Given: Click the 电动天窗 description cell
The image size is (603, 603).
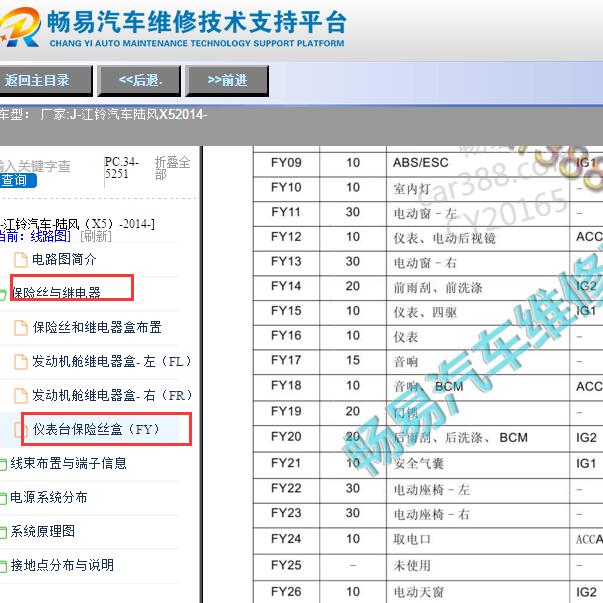Looking at the screenshot, I should tap(478, 592).
